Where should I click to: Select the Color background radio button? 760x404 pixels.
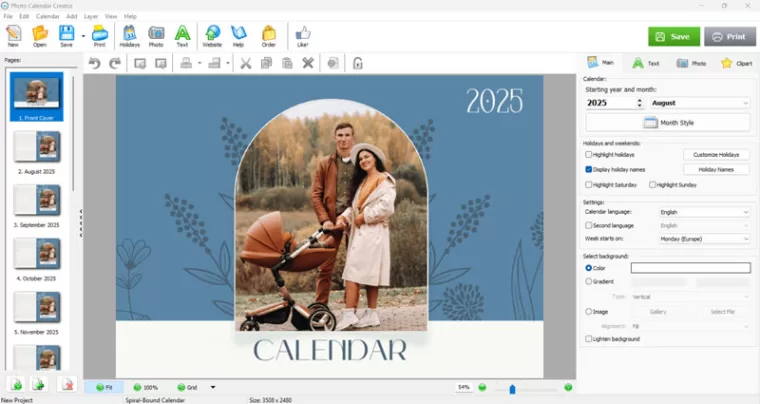tap(588, 268)
